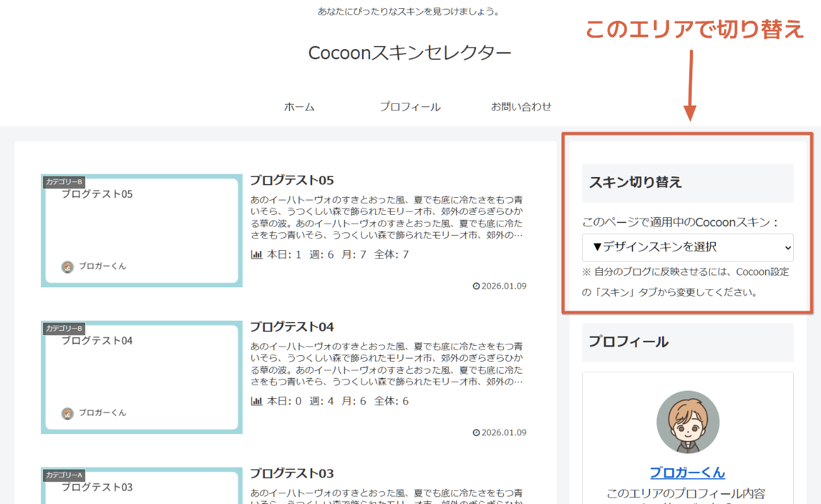Viewport: 821px width, 504px height.
Task: Open the ブロガーくん profile link
Action: pyautogui.click(x=688, y=473)
